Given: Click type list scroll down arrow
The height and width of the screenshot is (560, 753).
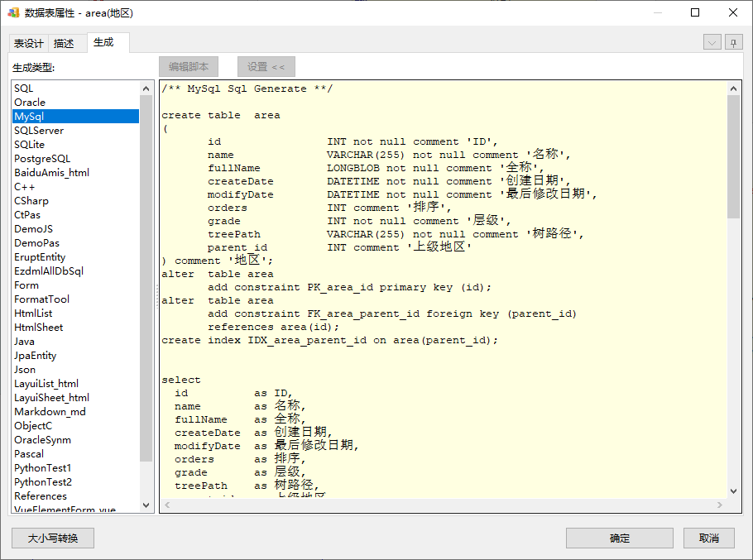Looking at the screenshot, I should pos(146,505).
